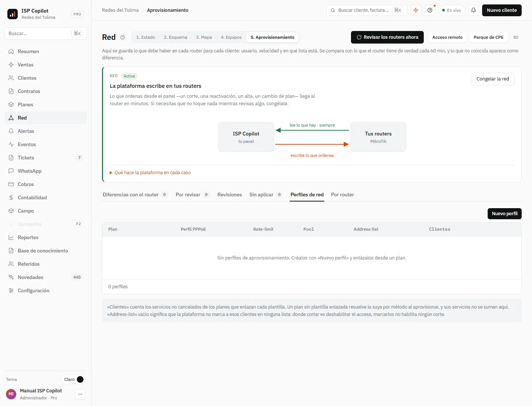The image size is (532, 406).
Task: Expand 'Qué hace la plataforma en cada caso'
Action: tap(150, 173)
